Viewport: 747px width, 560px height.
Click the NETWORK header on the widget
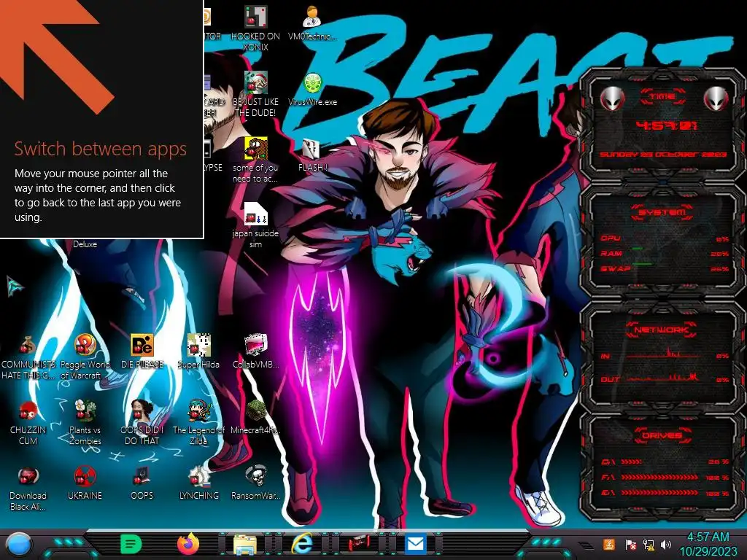662,330
